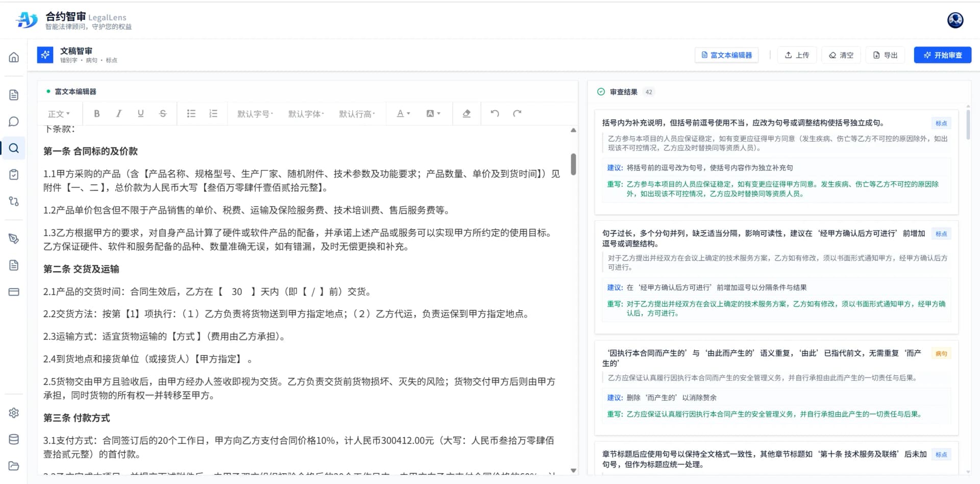Click the 标点 tag on the first result card
Image resolution: width=980 pixels, height=484 pixels.
click(941, 123)
